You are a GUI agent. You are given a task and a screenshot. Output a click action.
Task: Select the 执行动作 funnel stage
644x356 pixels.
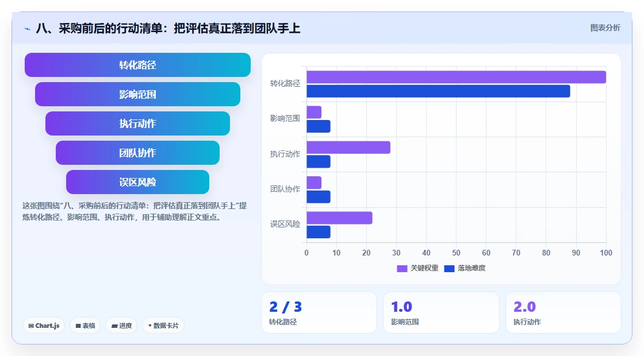coord(137,123)
